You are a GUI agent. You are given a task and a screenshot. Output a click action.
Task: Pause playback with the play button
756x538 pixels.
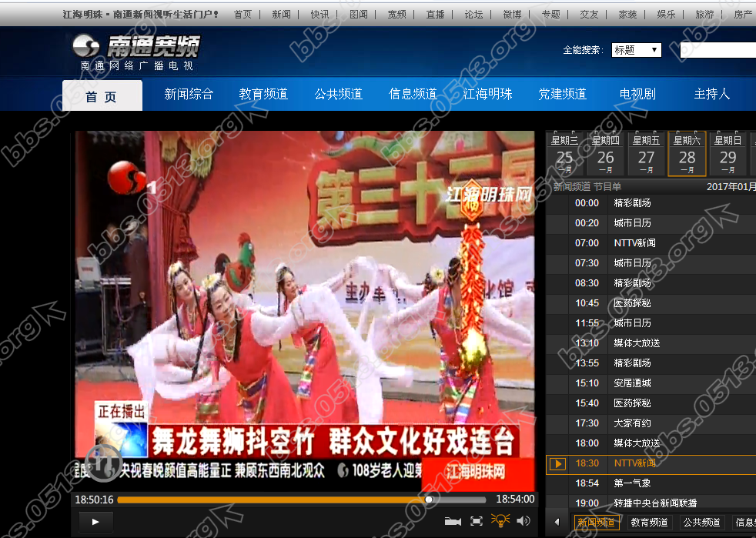tap(95, 521)
